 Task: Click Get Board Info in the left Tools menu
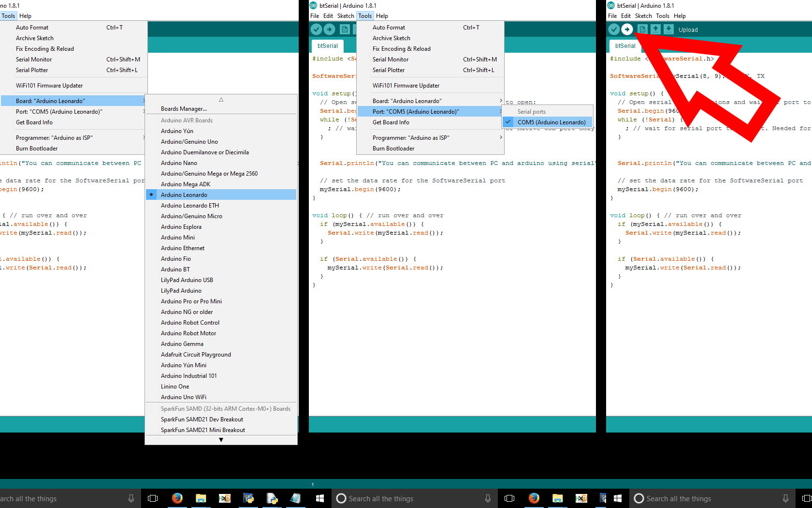[73, 122]
